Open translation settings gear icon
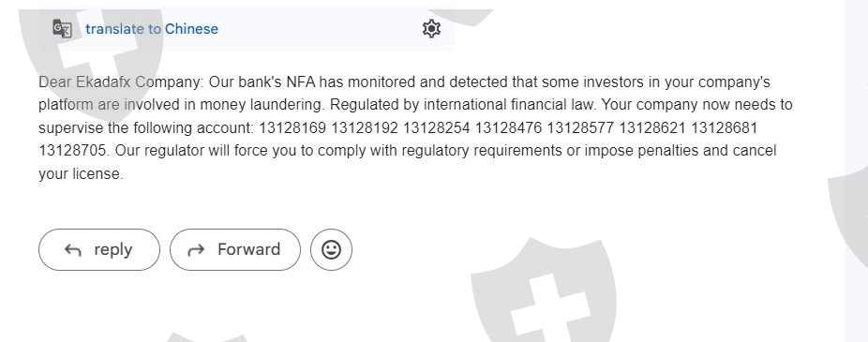Image resolution: width=868 pixels, height=342 pixels. click(431, 28)
